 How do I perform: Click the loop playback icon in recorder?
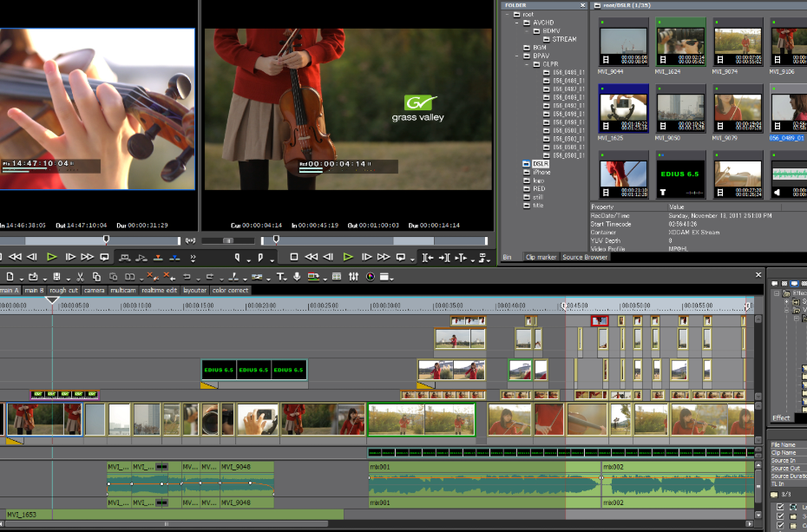click(x=400, y=257)
